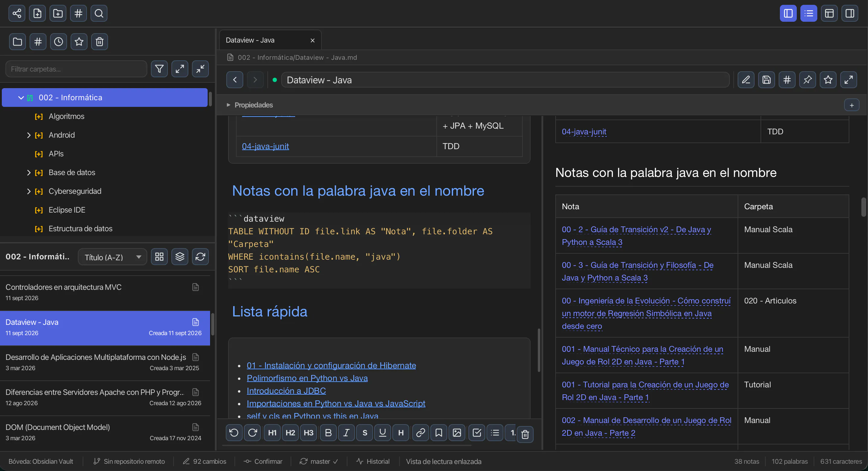This screenshot has height=471, width=868.
Task: Expand the Cyberseguridad folder
Action: (x=29, y=191)
